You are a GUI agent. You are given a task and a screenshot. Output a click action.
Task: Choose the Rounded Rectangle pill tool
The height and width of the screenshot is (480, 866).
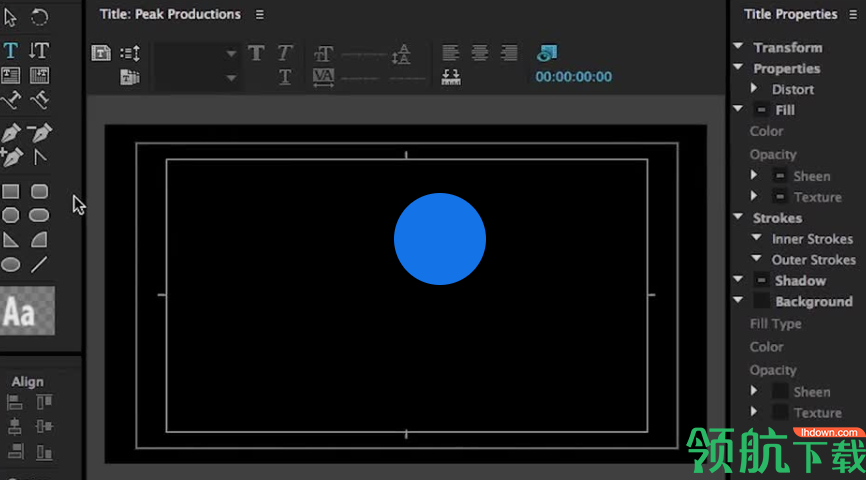pyautogui.click(x=39, y=215)
